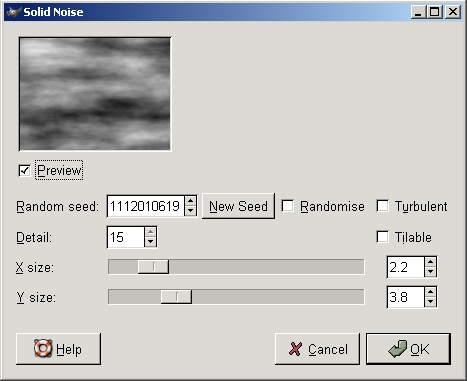Click the Y size label

tap(36, 297)
